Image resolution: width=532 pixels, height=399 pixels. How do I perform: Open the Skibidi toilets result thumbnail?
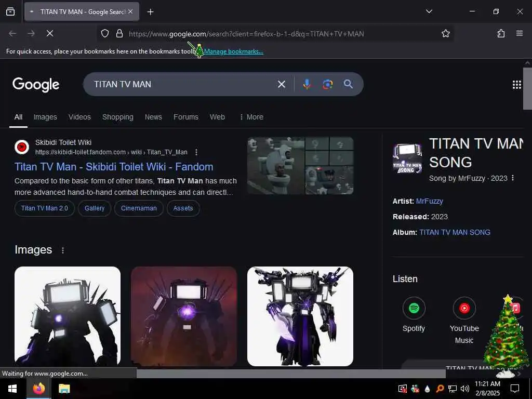300,166
